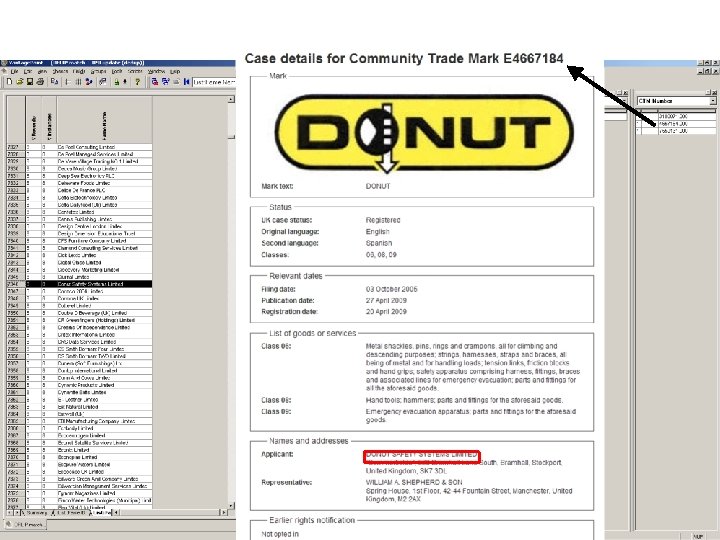Click the black pin icon beside padlock
The width and height of the screenshot is (720, 540).
(124, 82)
